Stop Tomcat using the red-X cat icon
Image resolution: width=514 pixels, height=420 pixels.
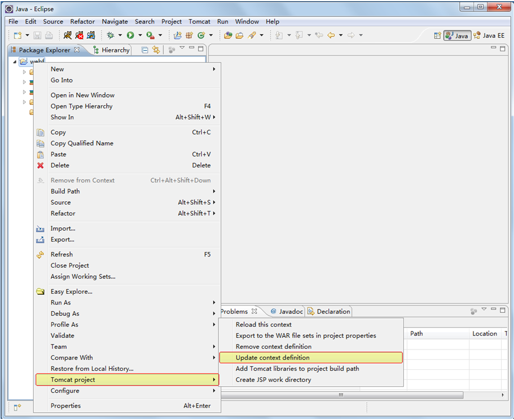tap(80, 35)
